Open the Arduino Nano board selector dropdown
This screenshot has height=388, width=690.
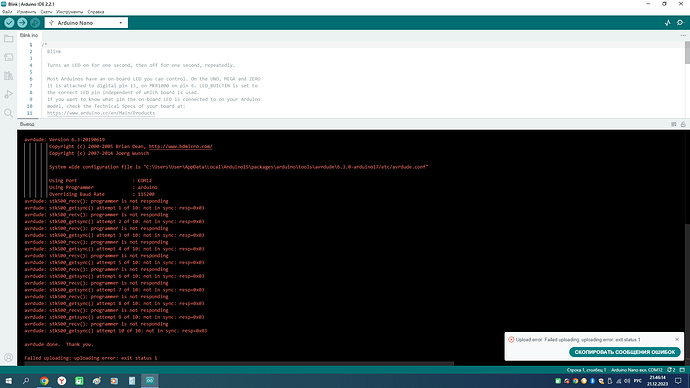[x=86, y=23]
